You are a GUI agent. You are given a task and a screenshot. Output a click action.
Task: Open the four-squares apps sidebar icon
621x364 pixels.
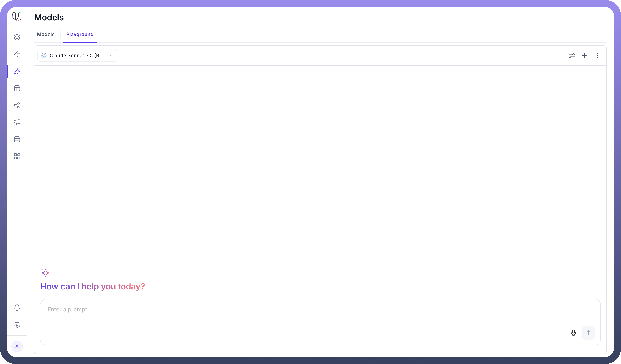pyautogui.click(x=17, y=156)
